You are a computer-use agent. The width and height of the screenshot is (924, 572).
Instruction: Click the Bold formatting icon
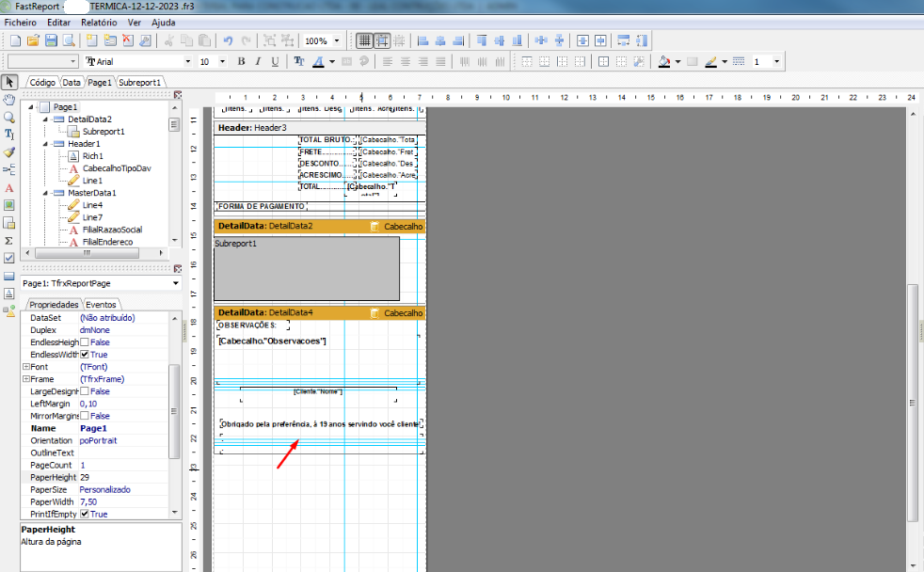(241, 61)
